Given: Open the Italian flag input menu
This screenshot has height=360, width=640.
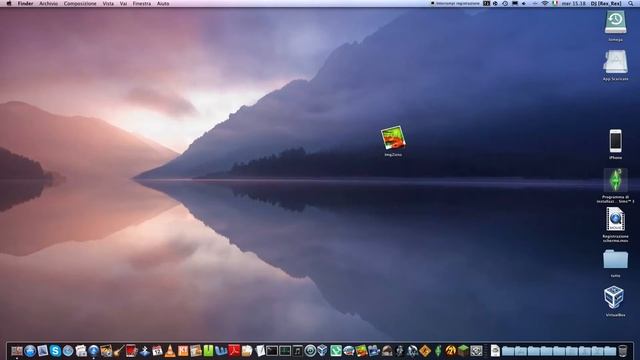Looking at the screenshot, I should 555,3.
